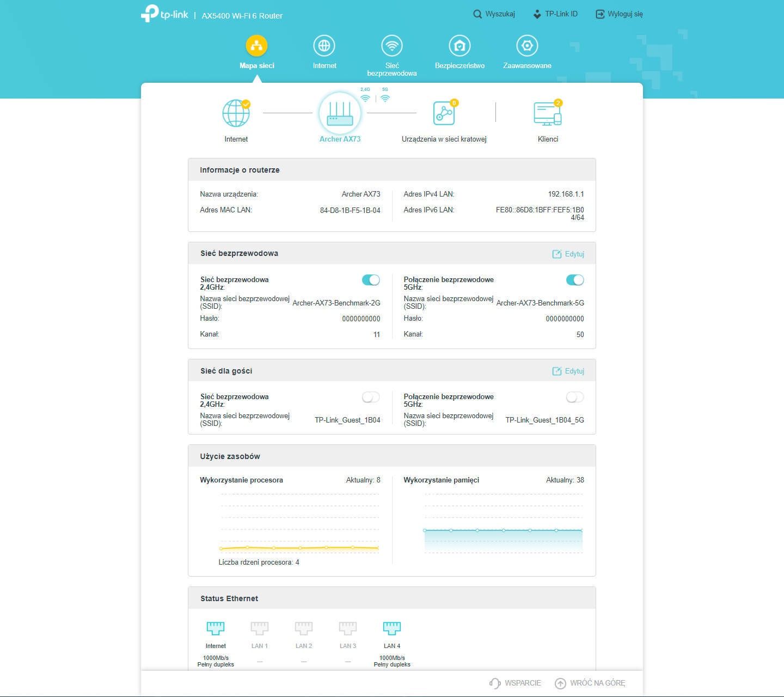The image size is (784, 697).
Task: Click the Klienci label
Action: coord(548,139)
